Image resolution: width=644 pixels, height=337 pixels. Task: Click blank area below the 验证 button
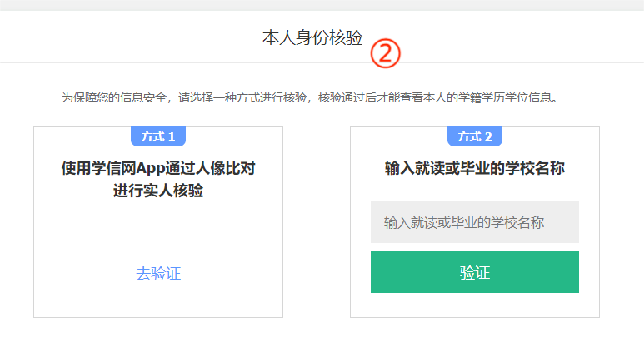(x=475, y=305)
